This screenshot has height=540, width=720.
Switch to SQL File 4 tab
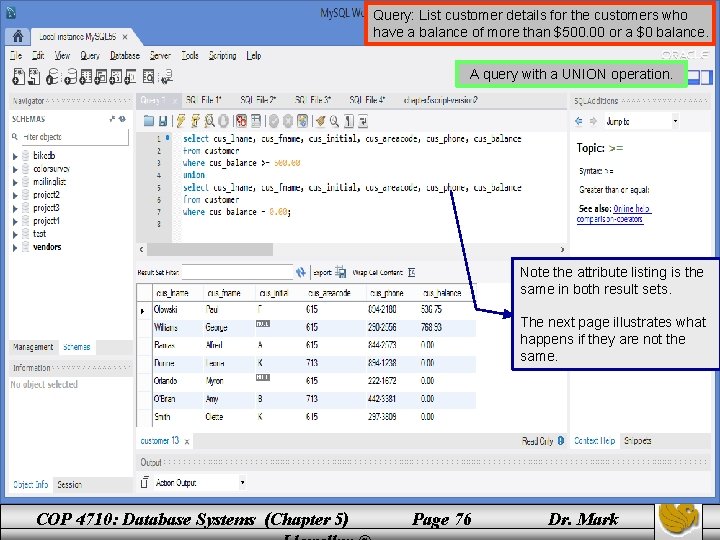(367, 100)
